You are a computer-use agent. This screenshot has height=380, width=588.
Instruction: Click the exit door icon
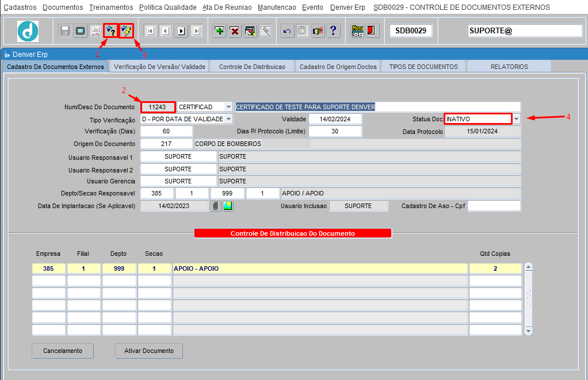coord(371,31)
